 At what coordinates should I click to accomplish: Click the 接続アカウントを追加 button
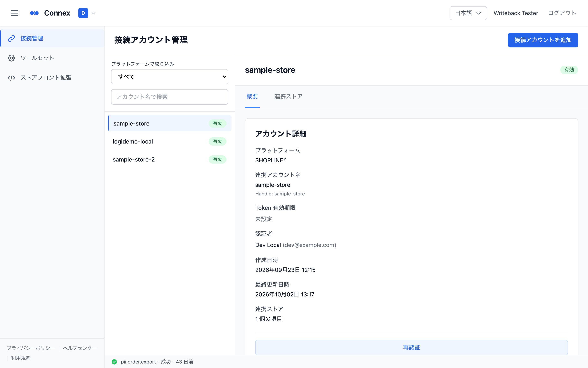(x=543, y=40)
